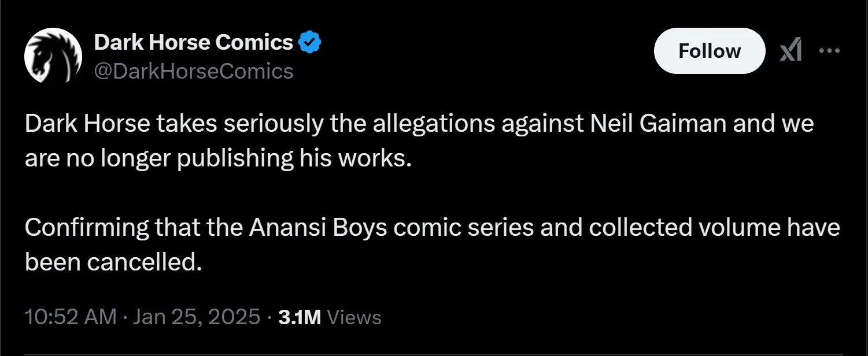This screenshot has height=356, width=868.
Task: Click the words "Anansi Boys" in the post
Action: 317,228
